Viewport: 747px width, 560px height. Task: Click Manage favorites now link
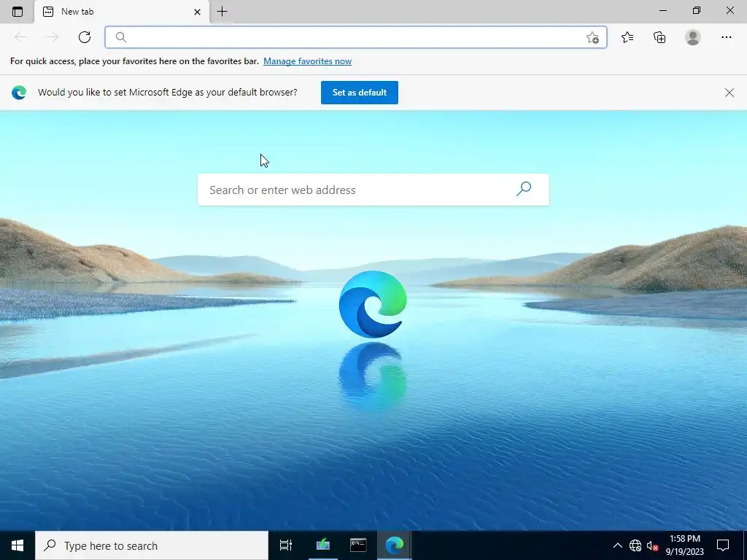307,61
